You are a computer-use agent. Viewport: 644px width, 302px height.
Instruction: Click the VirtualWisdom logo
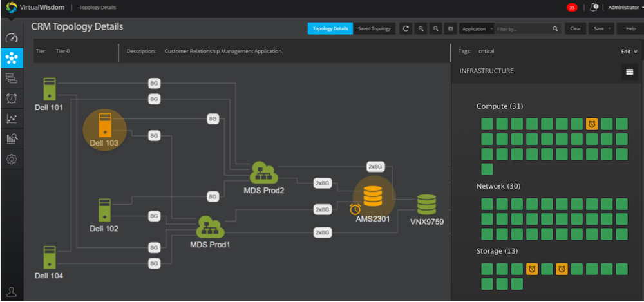(35, 7)
